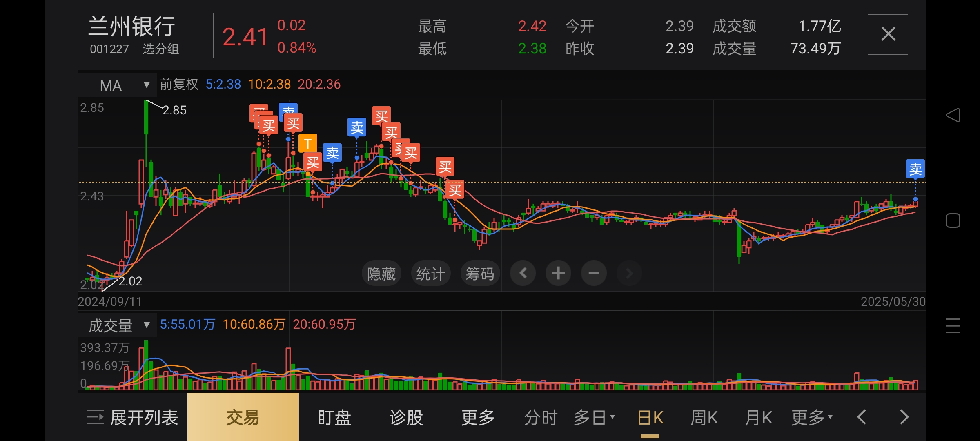The height and width of the screenshot is (441, 980).
Task: Click 展开列表 to expand the stock list
Action: tap(132, 418)
